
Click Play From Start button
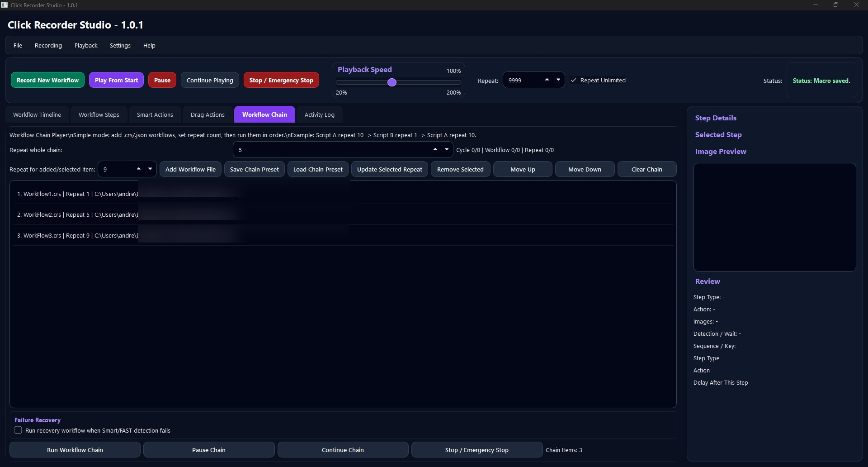click(x=116, y=80)
